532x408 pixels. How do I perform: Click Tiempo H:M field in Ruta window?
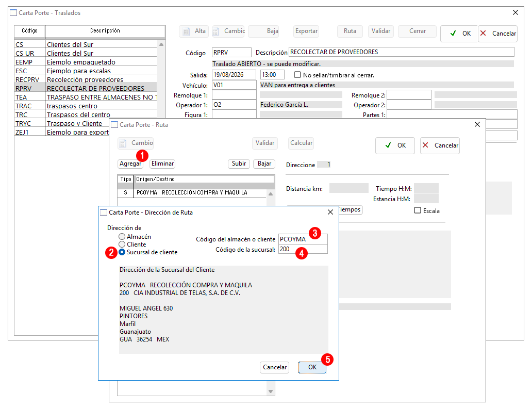(x=426, y=188)
